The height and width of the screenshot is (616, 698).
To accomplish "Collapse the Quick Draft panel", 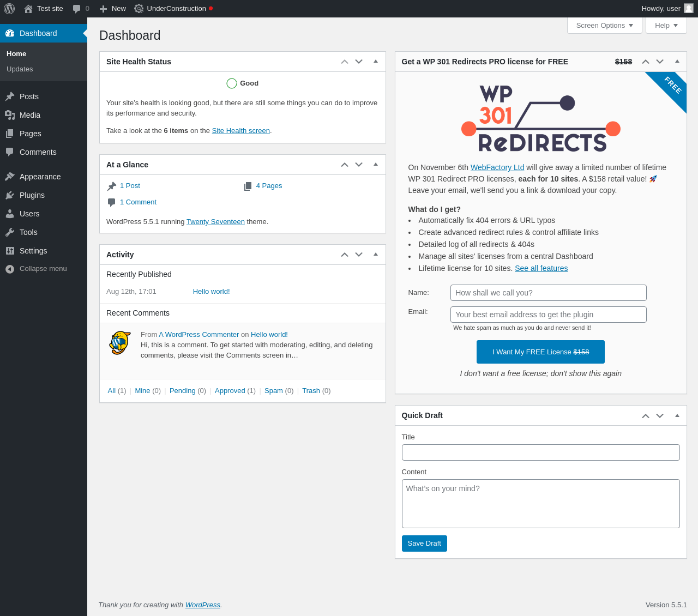I will [677, 415].
